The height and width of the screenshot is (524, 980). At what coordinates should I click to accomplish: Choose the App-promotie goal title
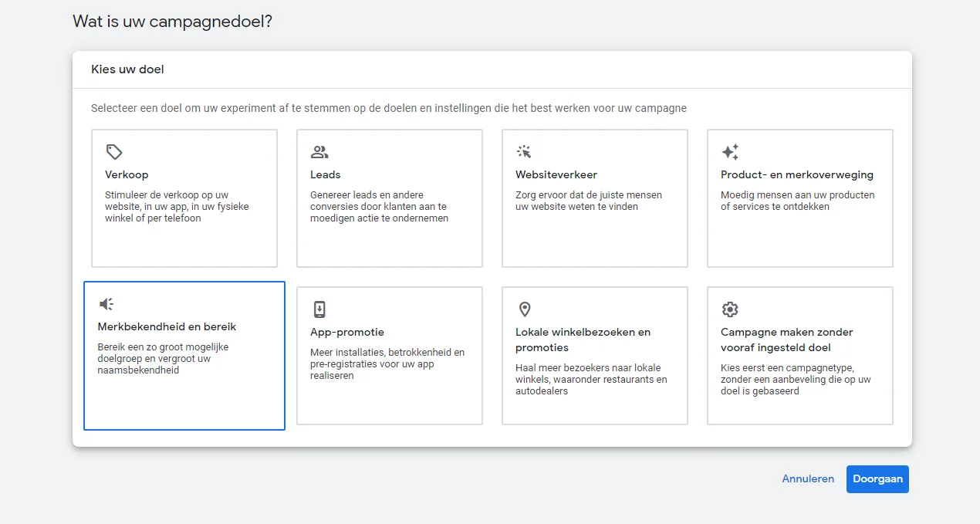point(347,333)
